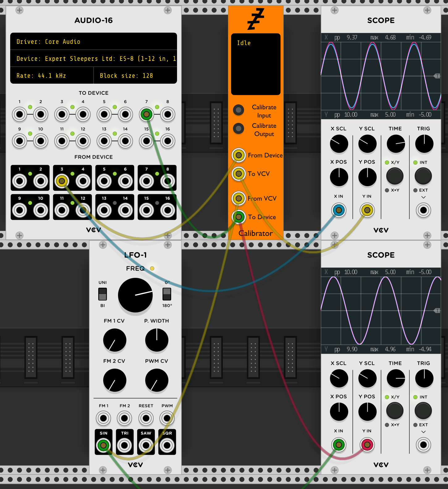448x489 pixels.
Task: Click the LFO-1 SAW output jack
Action: (x=146, y=445)
